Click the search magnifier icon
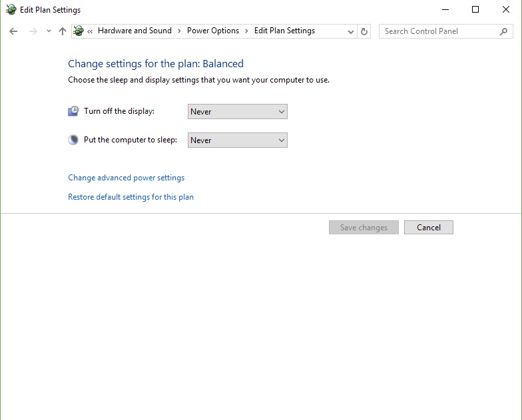This screenshot has height=420, width=522. (x=503, y=31)
